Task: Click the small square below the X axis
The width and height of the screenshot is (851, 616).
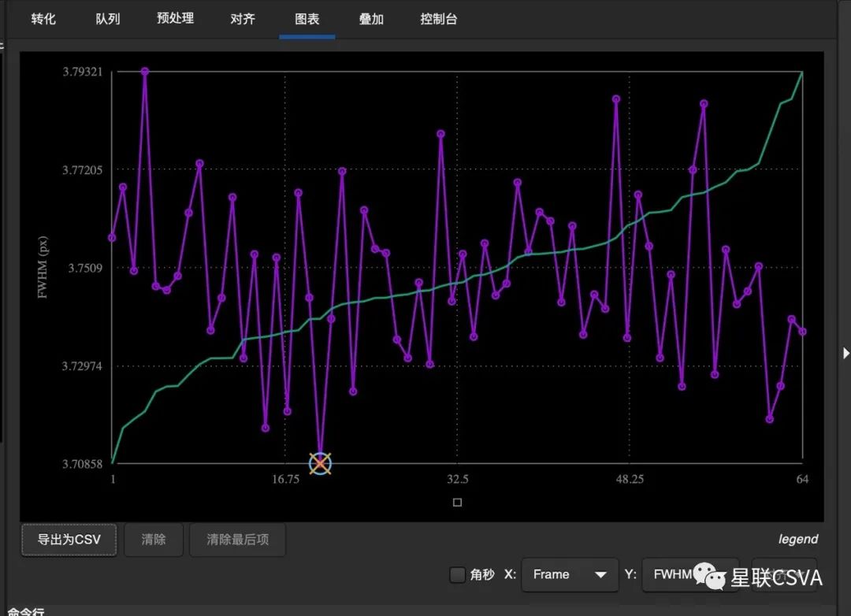Action: click(x=457, y=502)
